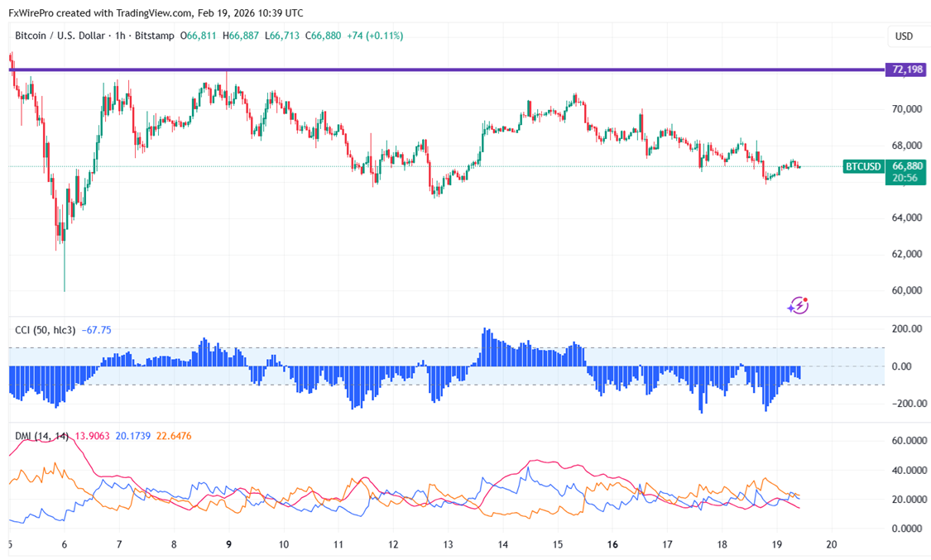The height and width of the screenshot is (560, 931).
Task: Click 64,000 on the price axis
Action: (907, 218)
